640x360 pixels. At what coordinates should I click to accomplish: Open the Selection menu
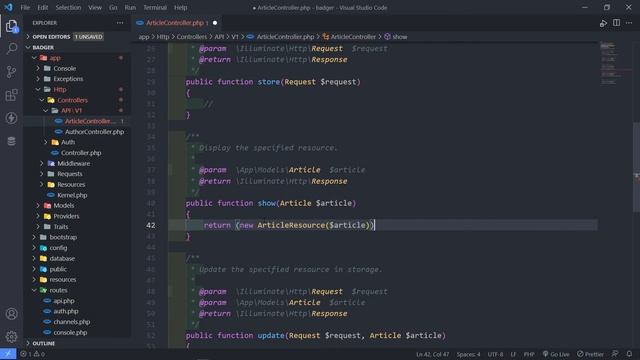pos(68,7)
